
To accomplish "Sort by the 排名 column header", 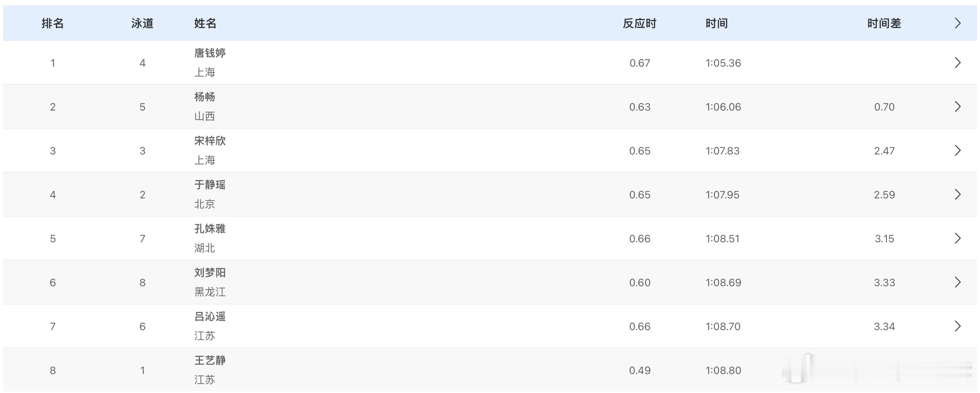I will (x=52, y=23).
